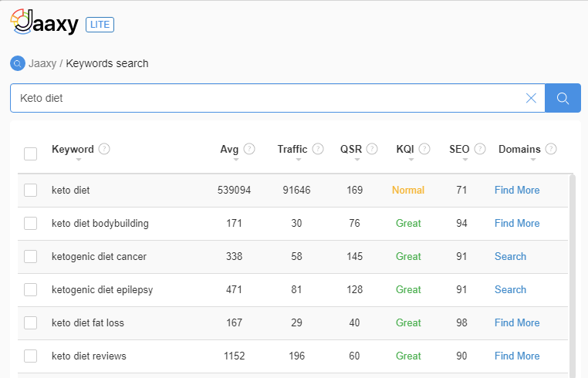The image size is (588, 378).
Task: Sort the table using the SEO arrow
Action: tap(465, 160)
